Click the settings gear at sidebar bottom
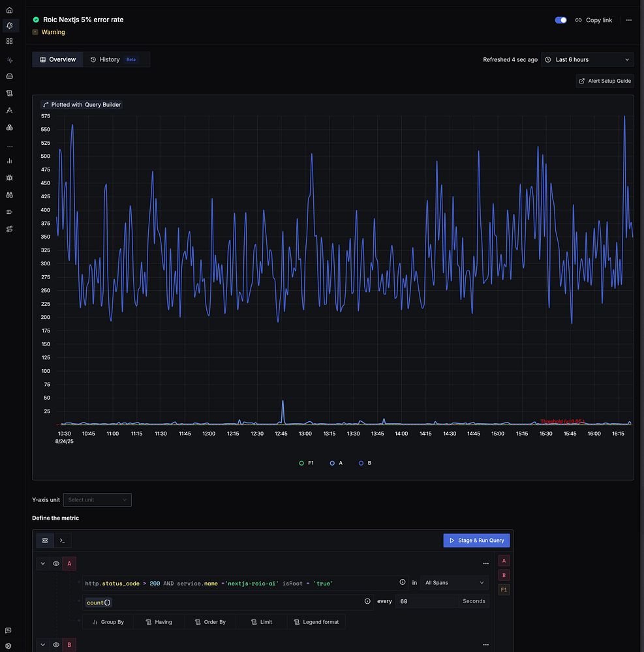 coord(8,645)
